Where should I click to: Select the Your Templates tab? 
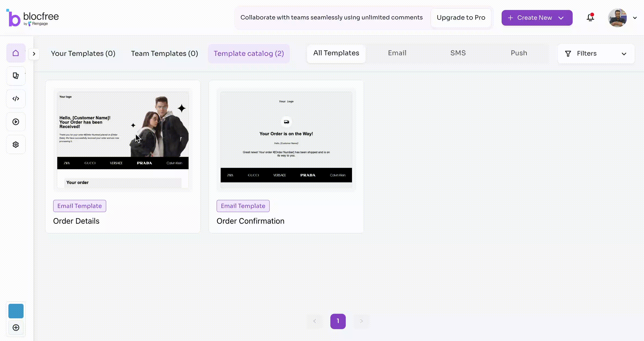[x=83, y=53]
